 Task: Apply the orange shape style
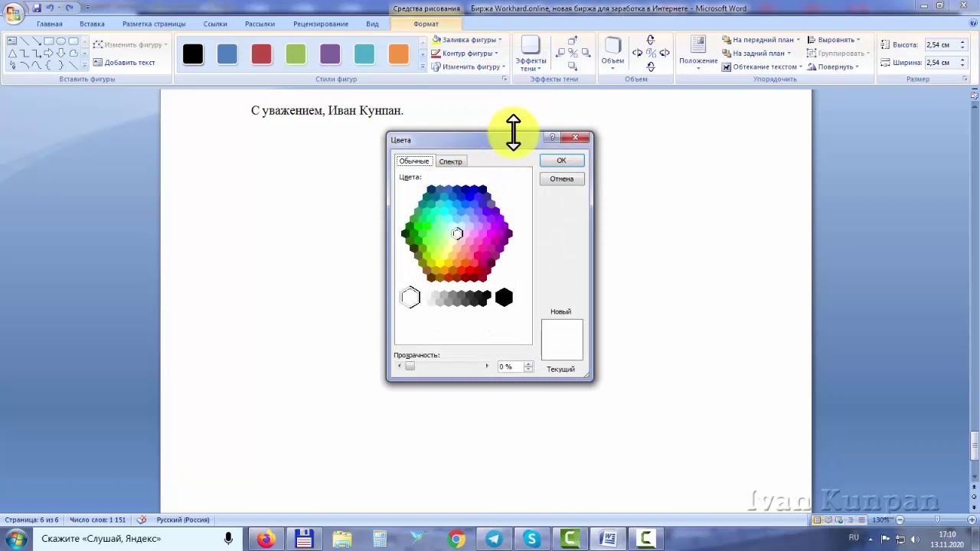coord(398,54)
